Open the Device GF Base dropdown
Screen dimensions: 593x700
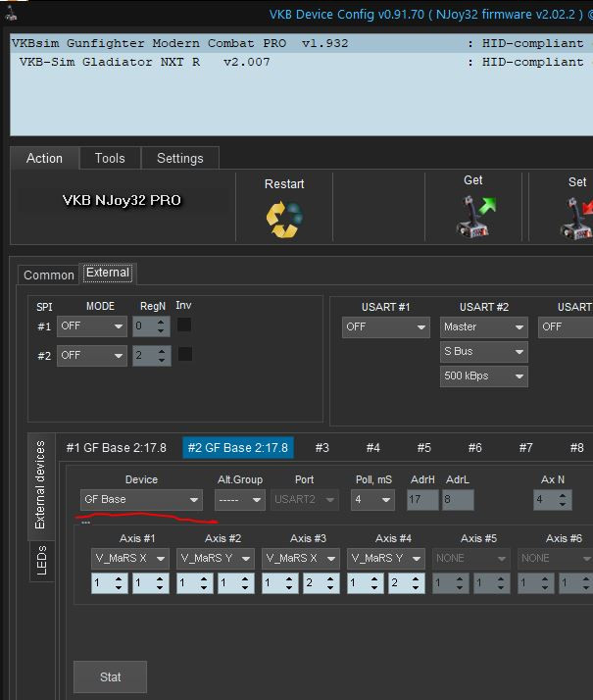141,500
